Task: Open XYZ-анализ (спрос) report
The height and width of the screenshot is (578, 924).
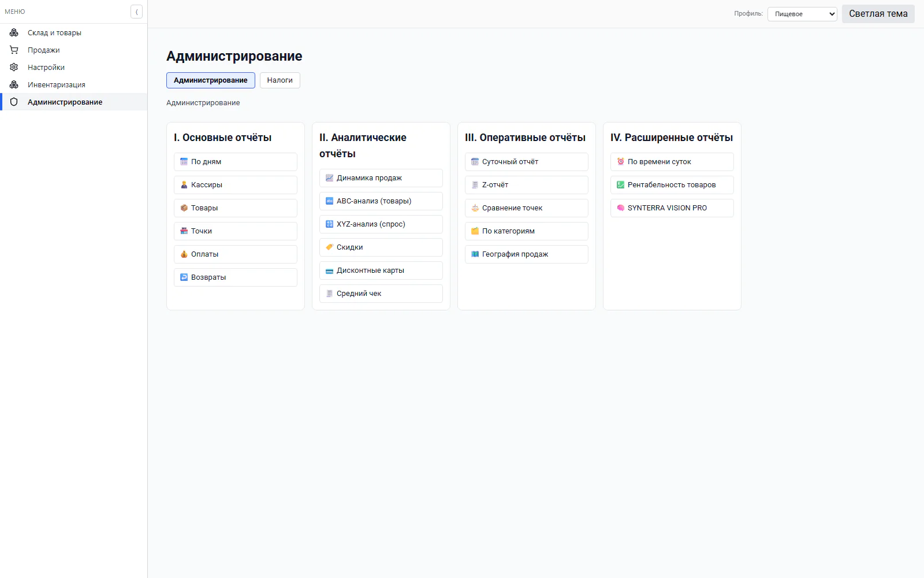Action: (x=381, y=224)
